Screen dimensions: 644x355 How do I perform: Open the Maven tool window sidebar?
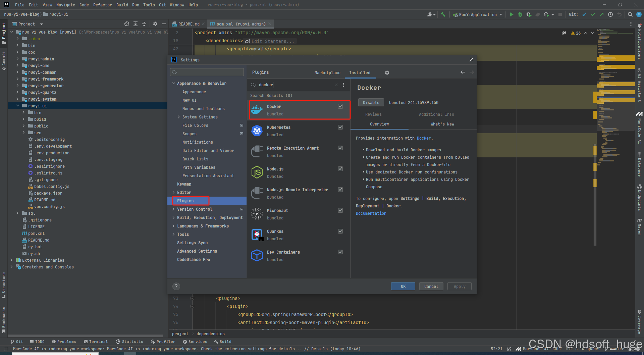point(639,226)
